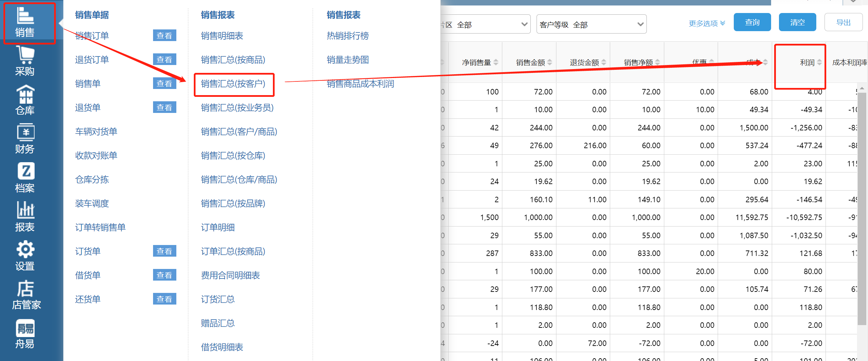Open the 财务 finance module
Screen dimensions: 868x361
(25, 139)
